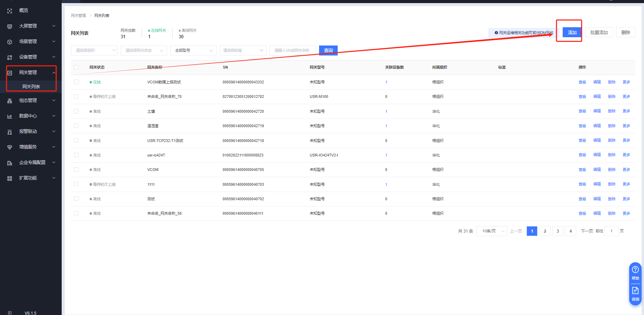
Task: Click the 报警联动 alarm icon
Action: (x=10, y=132)
